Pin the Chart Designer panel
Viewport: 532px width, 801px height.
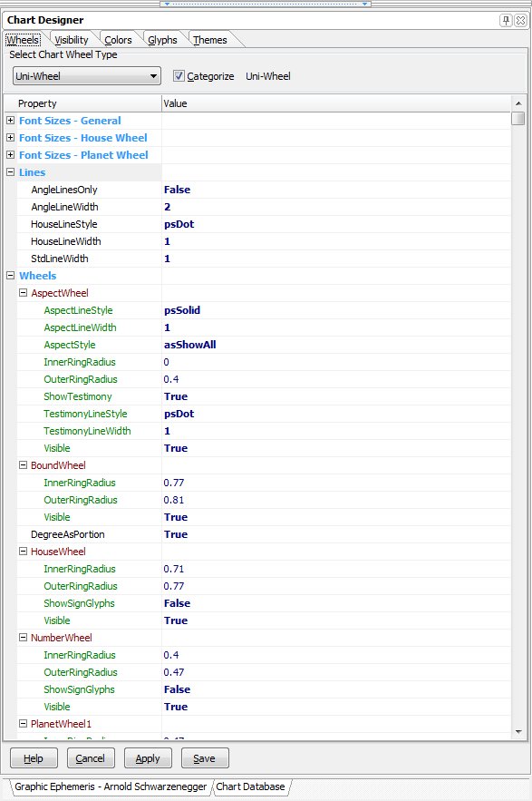506,21
